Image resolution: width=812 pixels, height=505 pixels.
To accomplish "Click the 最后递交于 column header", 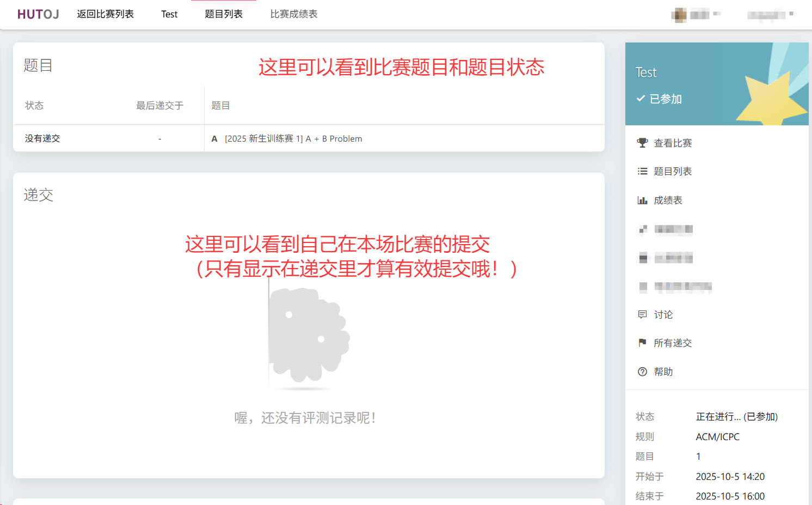I will point(159,106).
